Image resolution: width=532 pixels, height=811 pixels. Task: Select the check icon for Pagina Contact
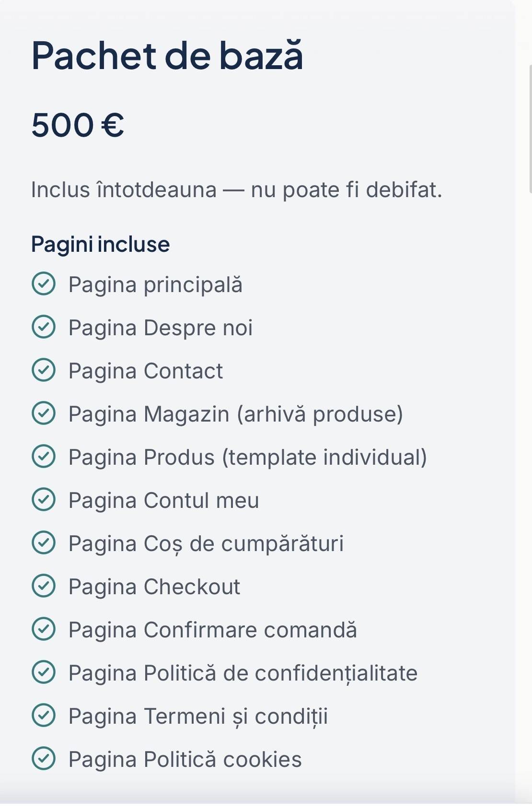click(44, 370)
